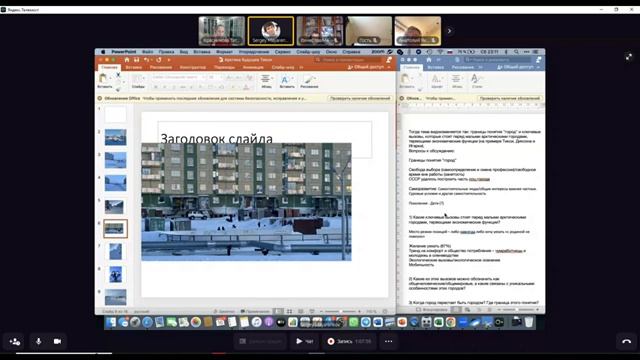Select slide 8 thumbnail

[116, 274]
